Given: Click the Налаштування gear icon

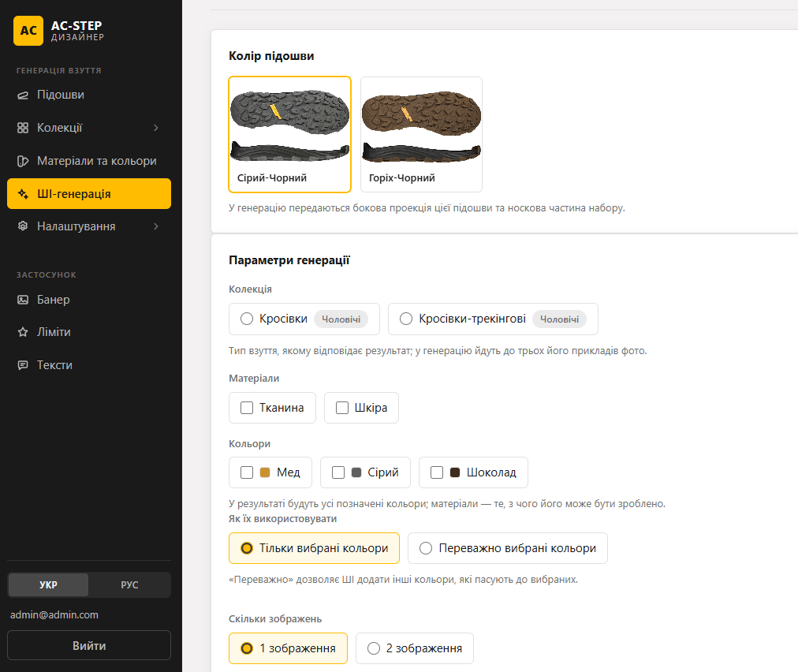Looking at the screenshot, I should click(x=23, y=226).
